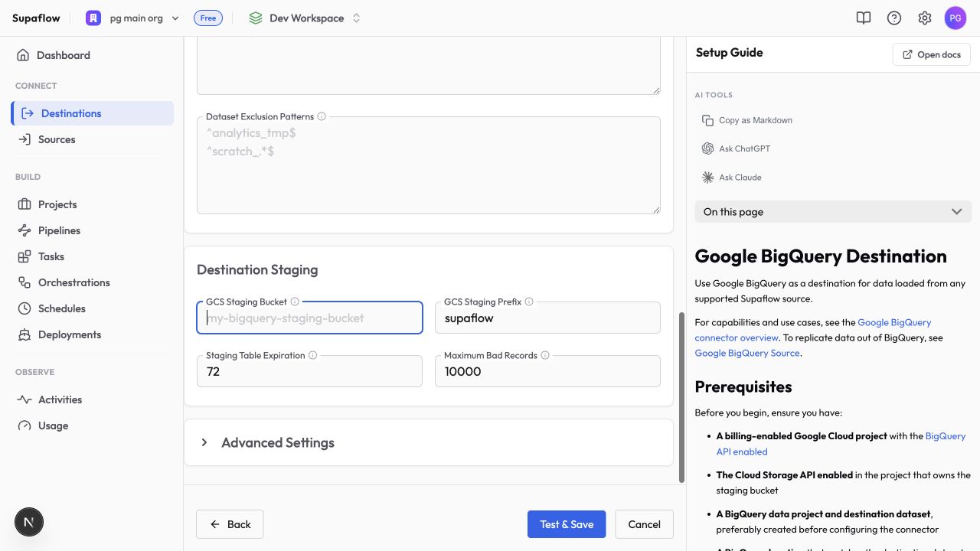This screenshot has height=551, width=980.
Task: Expand the Advanced Settings section
Action: (429, 442)
